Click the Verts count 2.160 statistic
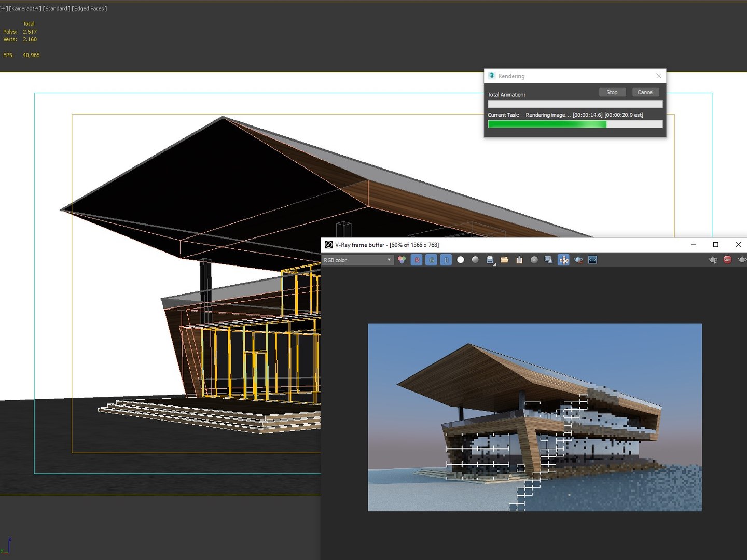Image resolution: width=747 pixels, height=560 pixels. (x=30, y=39)
